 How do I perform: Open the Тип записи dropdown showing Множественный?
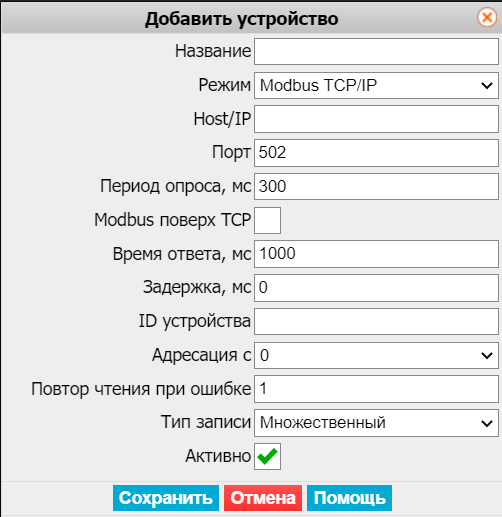pyautogui.click(x=376, y=423)
